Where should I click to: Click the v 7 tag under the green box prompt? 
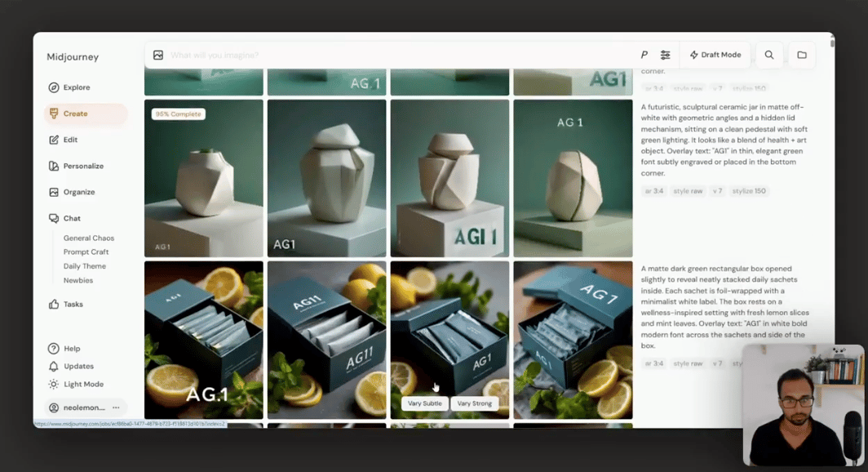717,364
